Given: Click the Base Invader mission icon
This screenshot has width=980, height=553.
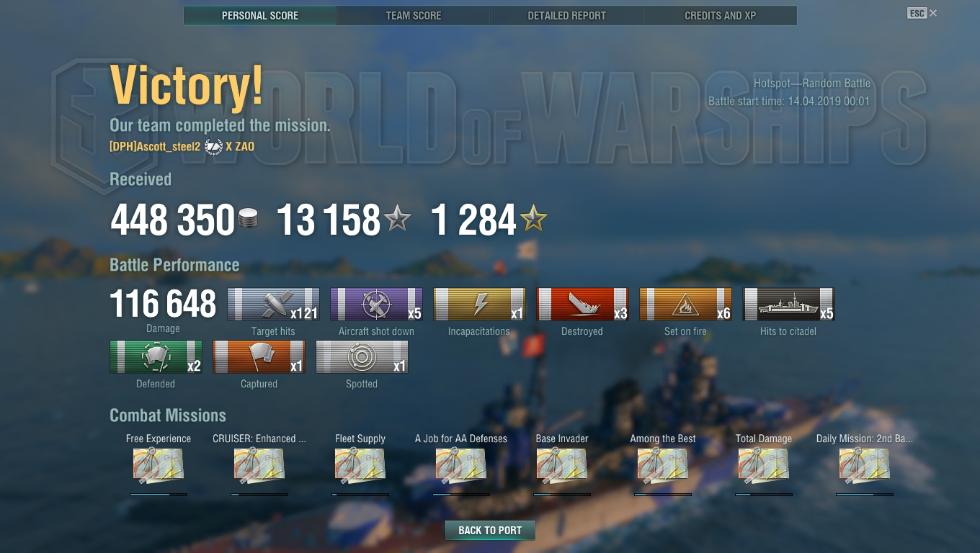Looking at the screenshot, I should click(562, 465).
